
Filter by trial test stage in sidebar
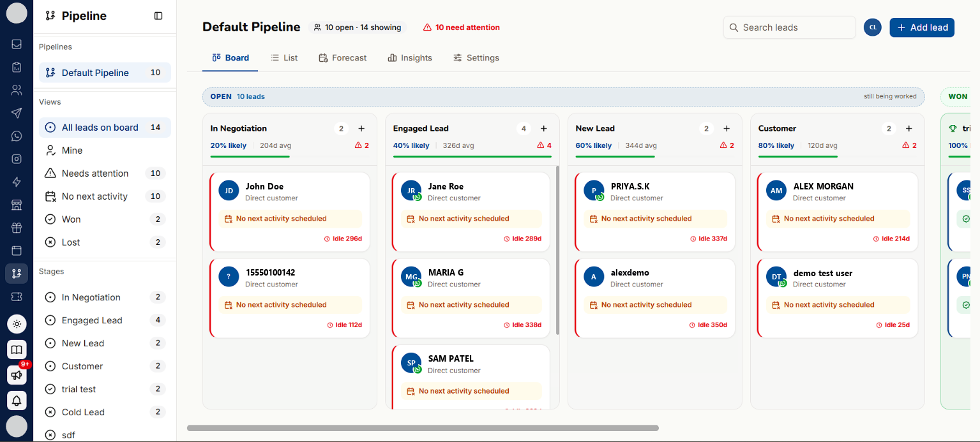click(105, 389)
